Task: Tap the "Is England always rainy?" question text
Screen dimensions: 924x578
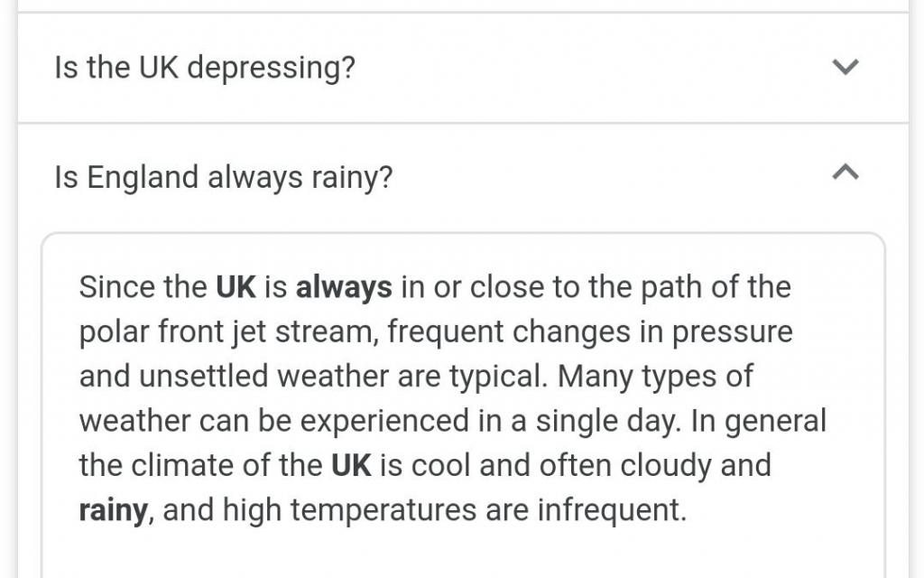Action: point(224,177)
